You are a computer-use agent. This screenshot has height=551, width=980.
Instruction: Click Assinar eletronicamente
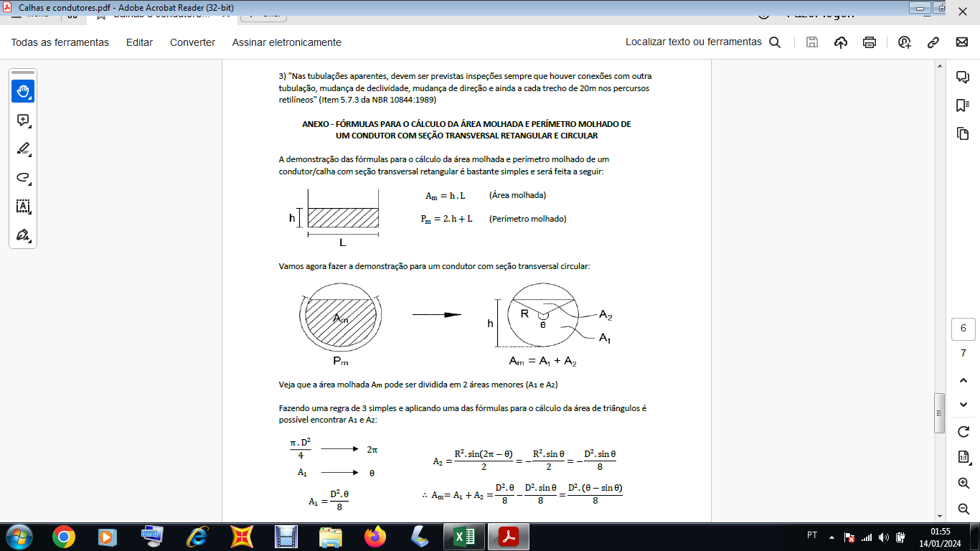pyautogui.click(x=286, y=42)
